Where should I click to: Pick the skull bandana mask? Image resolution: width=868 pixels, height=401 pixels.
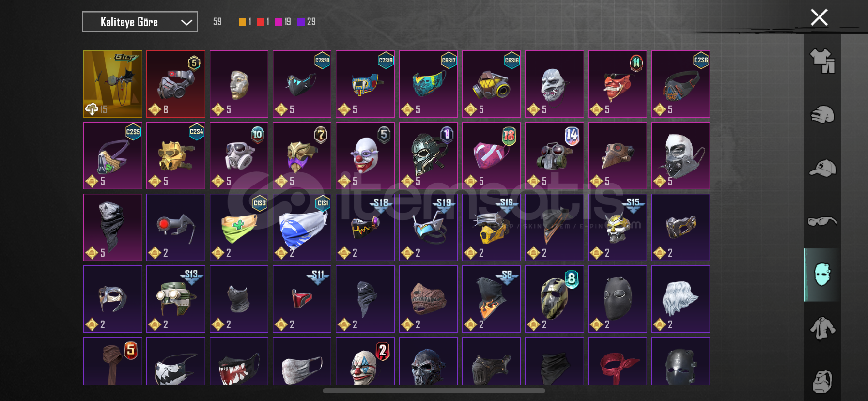[x=113, y=227]
